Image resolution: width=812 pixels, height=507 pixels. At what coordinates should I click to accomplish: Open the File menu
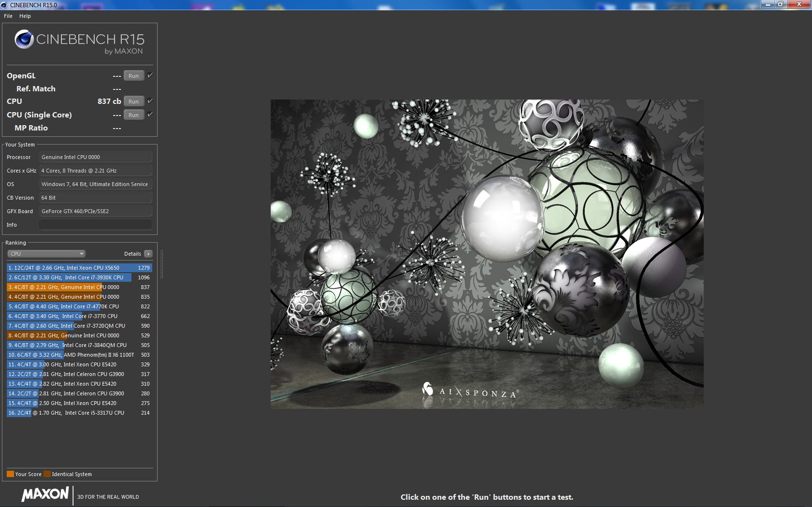tap(8, 16)
